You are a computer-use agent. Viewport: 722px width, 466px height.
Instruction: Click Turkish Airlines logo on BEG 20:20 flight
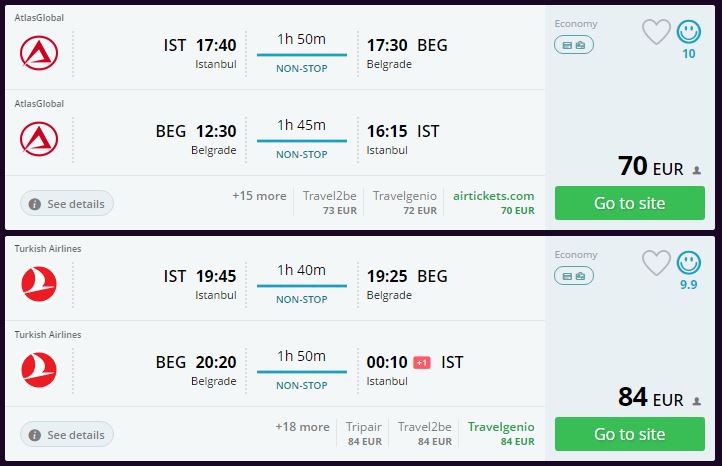click(39, 370)
